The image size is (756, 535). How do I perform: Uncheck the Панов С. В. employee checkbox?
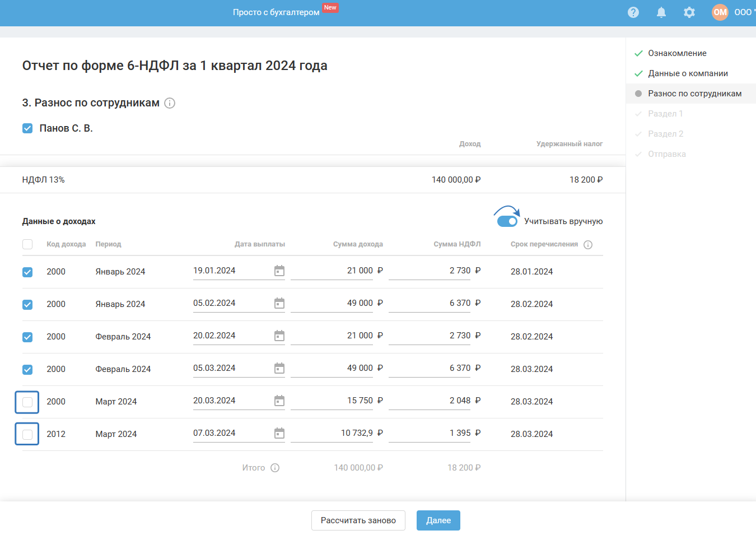point(27,128)
